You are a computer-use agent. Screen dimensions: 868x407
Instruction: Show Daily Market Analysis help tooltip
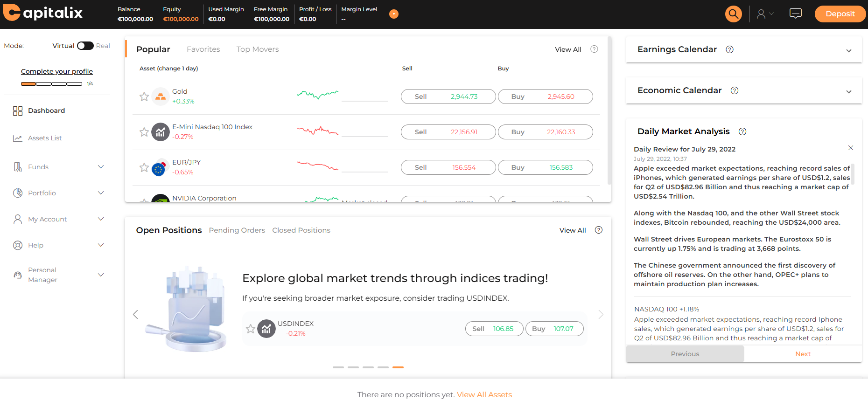[x=742, y=131]
